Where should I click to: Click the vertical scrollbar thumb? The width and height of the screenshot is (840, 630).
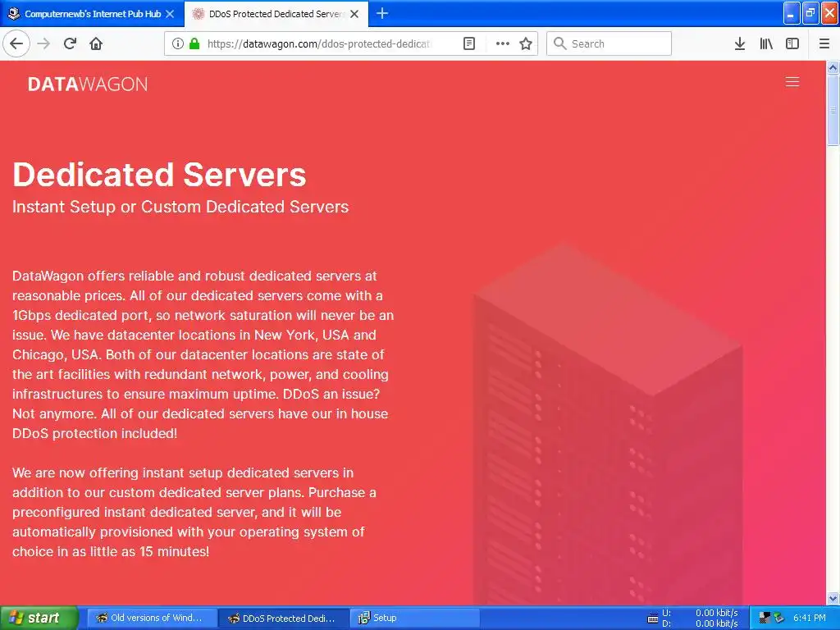click(833, 110)
